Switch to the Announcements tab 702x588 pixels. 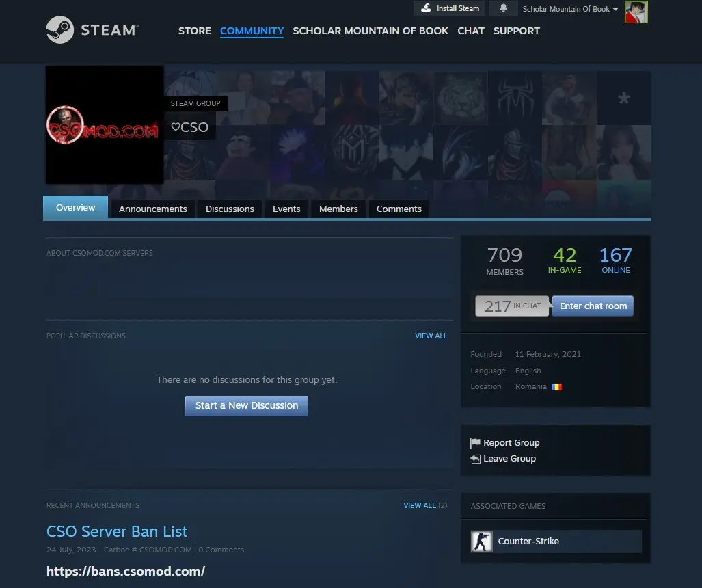153,209
